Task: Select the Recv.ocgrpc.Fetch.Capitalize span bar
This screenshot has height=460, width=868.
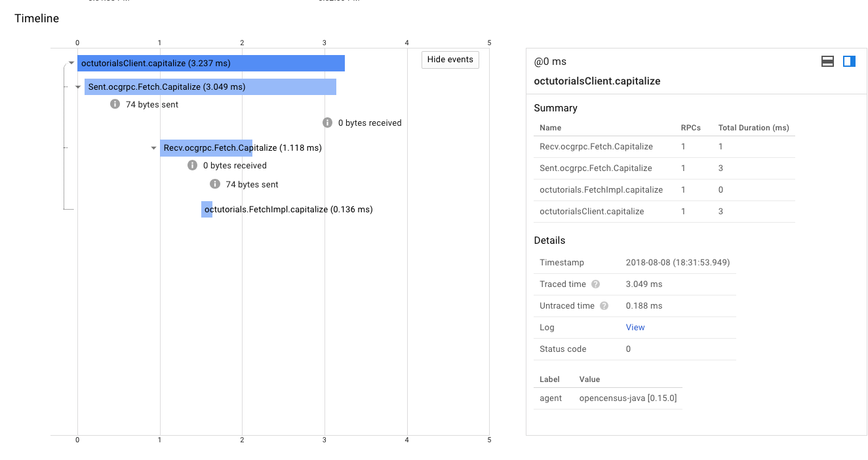Action: coord(206,148)
